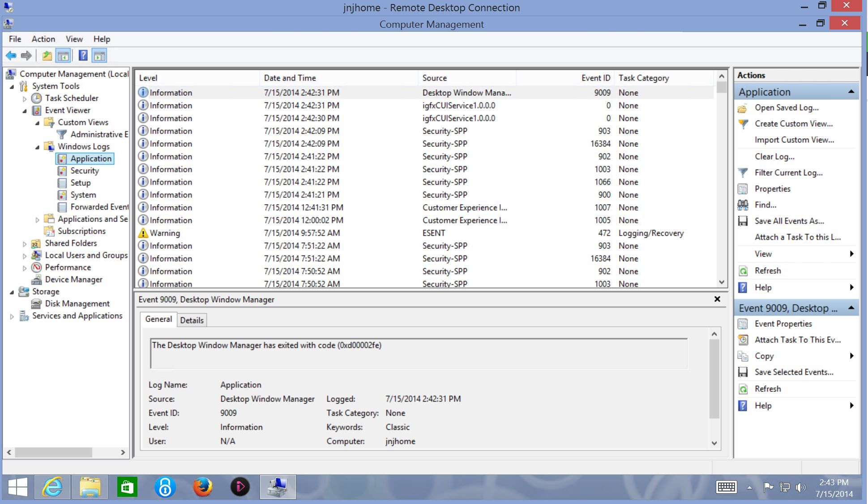The height and width of the screenshot is (504, 868).
Task: Click the forward navigation arrow icon
Action: coord(26,55)
